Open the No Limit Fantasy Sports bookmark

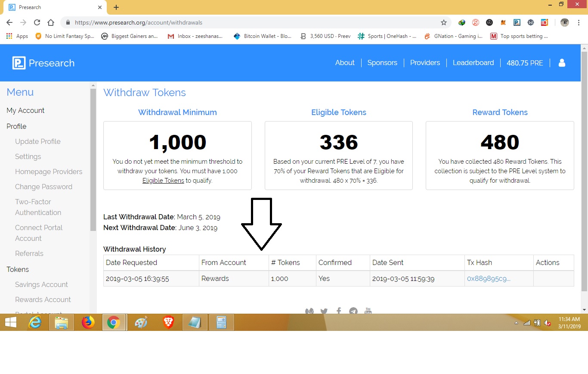[x=65, y=36]
